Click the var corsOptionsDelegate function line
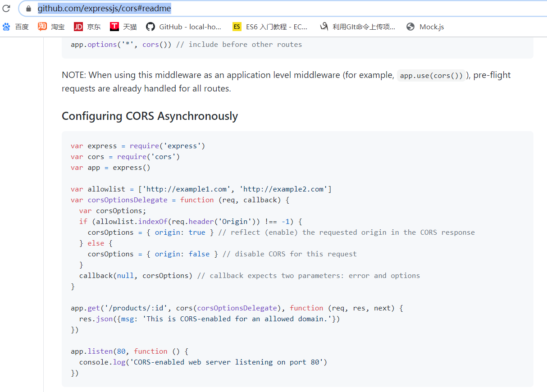 pos(180,200)
